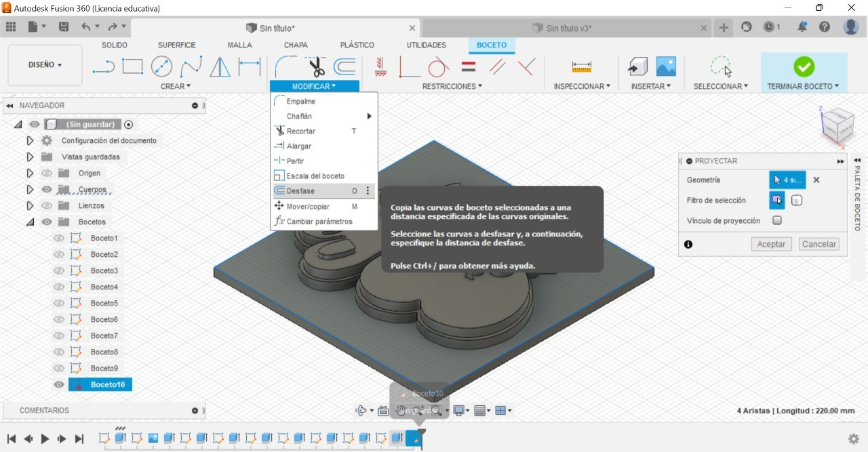Toggle visibility of Lienzos folder
The width and height of the screenshot is (868, 452).
tap(47, 205)
